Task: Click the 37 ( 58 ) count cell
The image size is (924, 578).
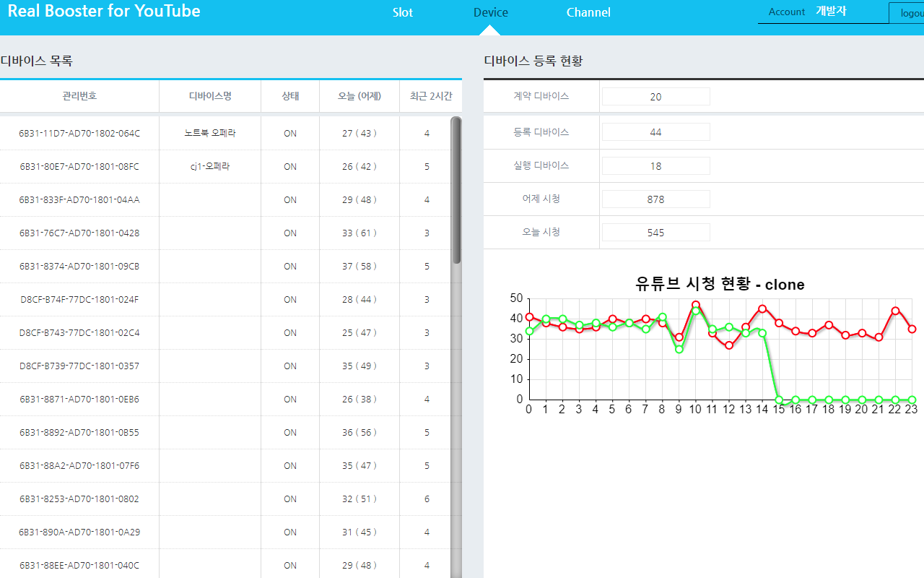Action: tap(359, 267)
